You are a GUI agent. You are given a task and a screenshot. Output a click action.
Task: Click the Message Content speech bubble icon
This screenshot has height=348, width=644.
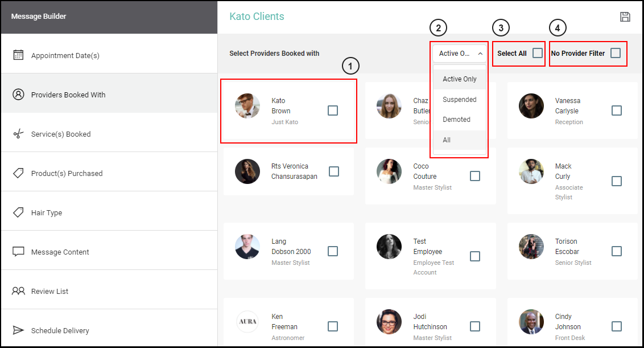tap(18, 251)
